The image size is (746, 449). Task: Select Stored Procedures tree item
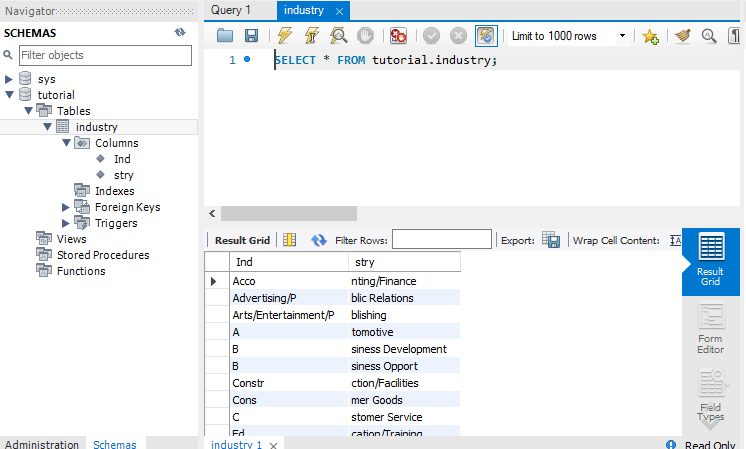coord(103,255)
